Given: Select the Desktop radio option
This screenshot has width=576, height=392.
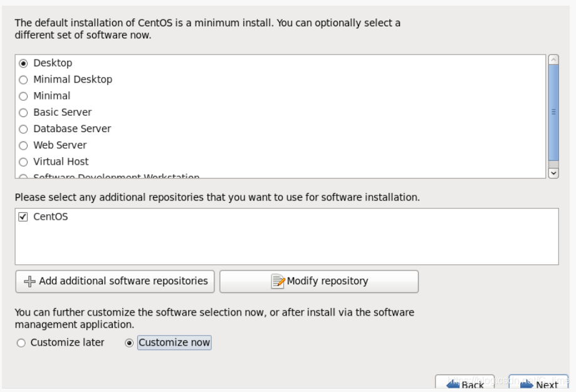Looking at the screenshot, I should click(23, 63).
